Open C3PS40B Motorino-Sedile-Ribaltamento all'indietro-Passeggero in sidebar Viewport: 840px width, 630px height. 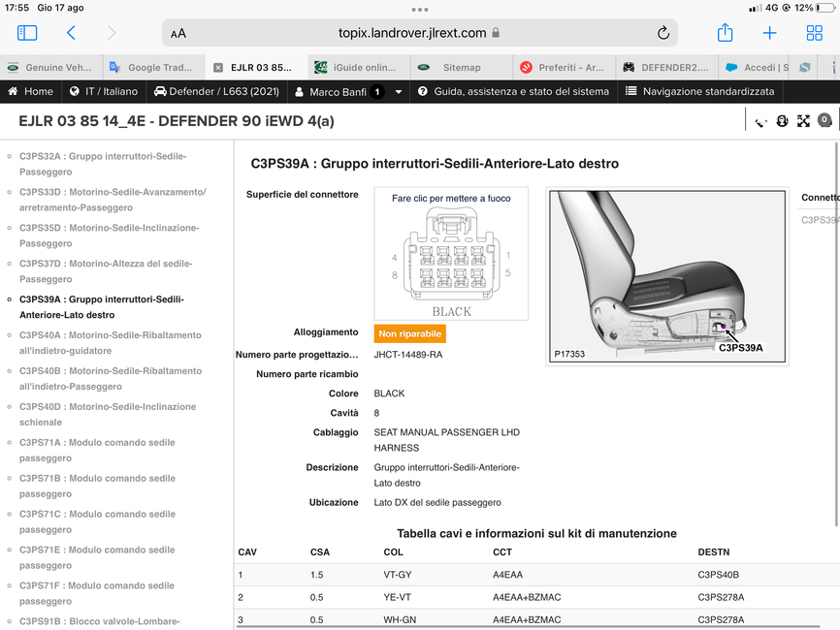(111, 379)
